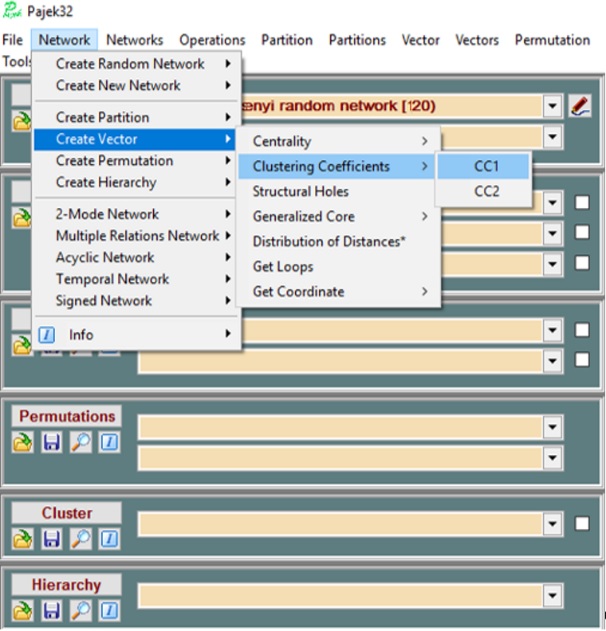Viewport: 606px width, 631px height.
Task: Open the Hierarchy dropdown arrow
Action: tap(552, 596)
